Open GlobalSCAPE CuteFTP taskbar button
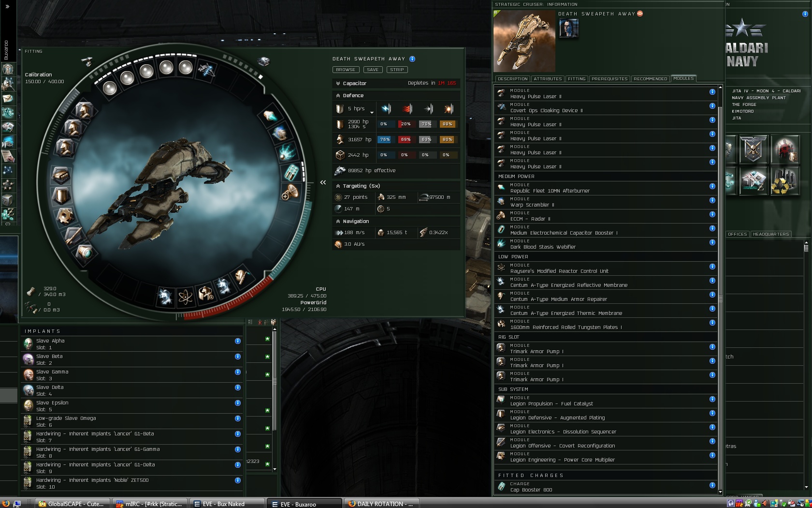This screenshot has width=812, height=508. pos(72,503)
